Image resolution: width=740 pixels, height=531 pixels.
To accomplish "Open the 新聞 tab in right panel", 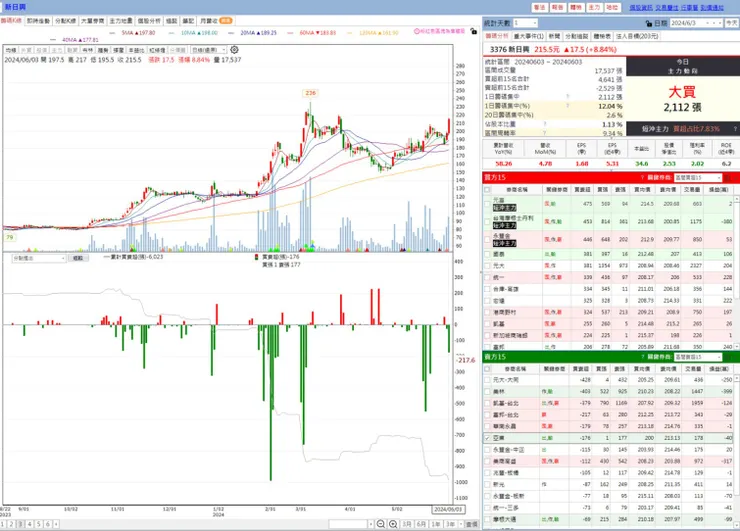I will (554, 36).
